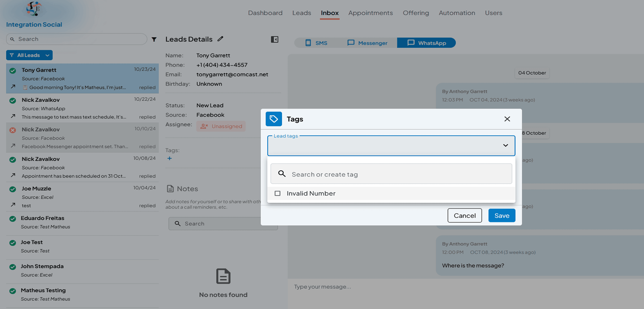The image size is (644, 309).
Task: Click the Integration Social logo
Action: tap(34, 9)
